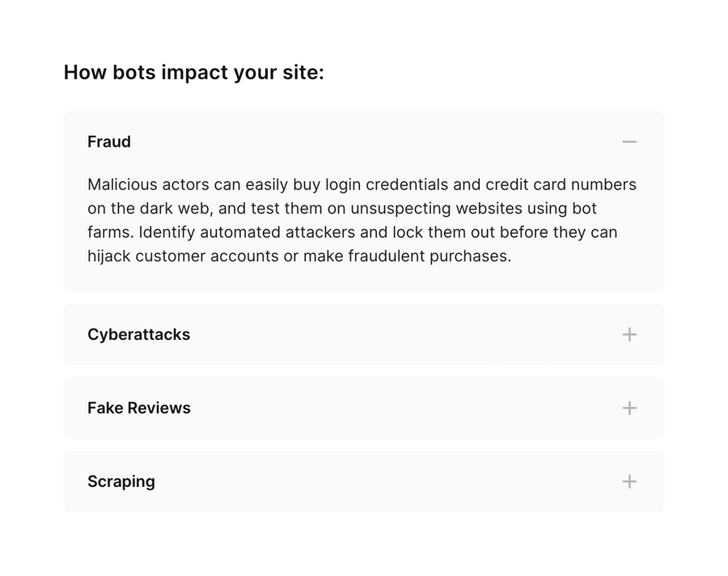Click the Scraping title text

[121, 481]
